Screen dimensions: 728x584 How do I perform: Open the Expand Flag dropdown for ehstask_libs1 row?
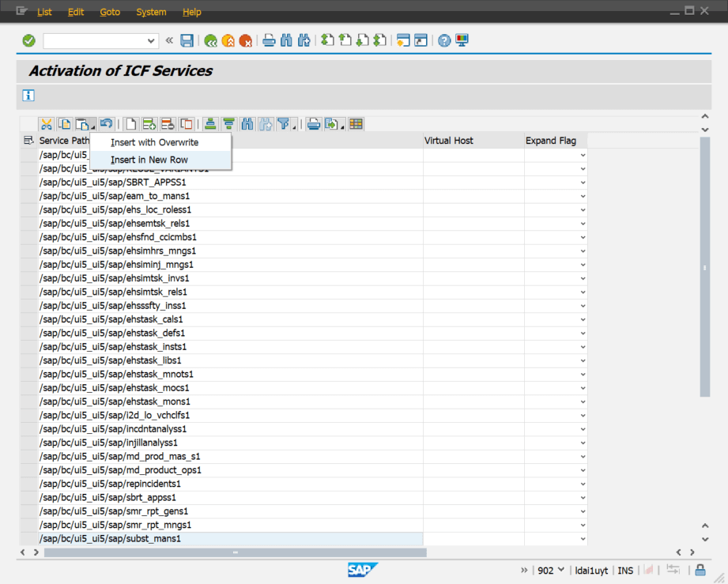pos(583,360)
